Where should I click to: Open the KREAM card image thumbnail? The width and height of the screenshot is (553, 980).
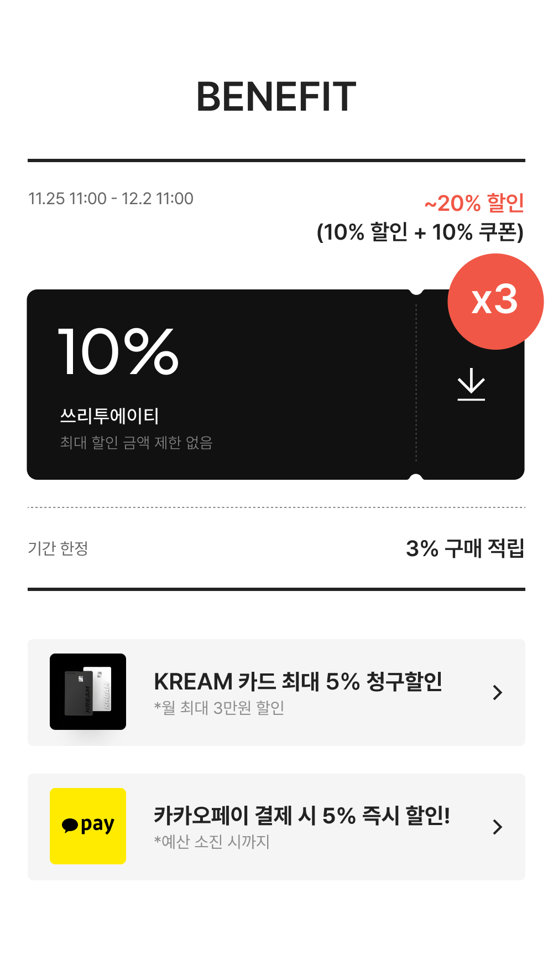[88, 691]
